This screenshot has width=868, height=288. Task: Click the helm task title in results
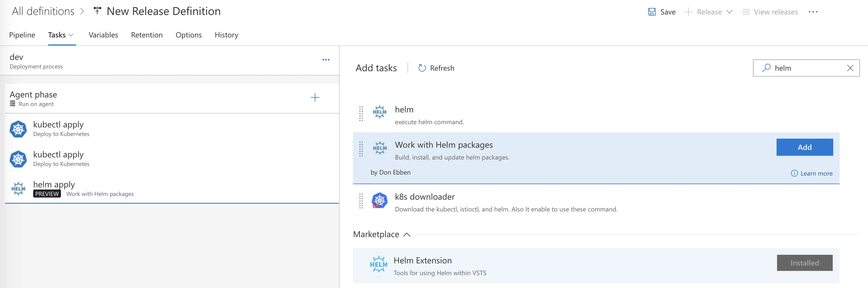click(x=404, y=109)
